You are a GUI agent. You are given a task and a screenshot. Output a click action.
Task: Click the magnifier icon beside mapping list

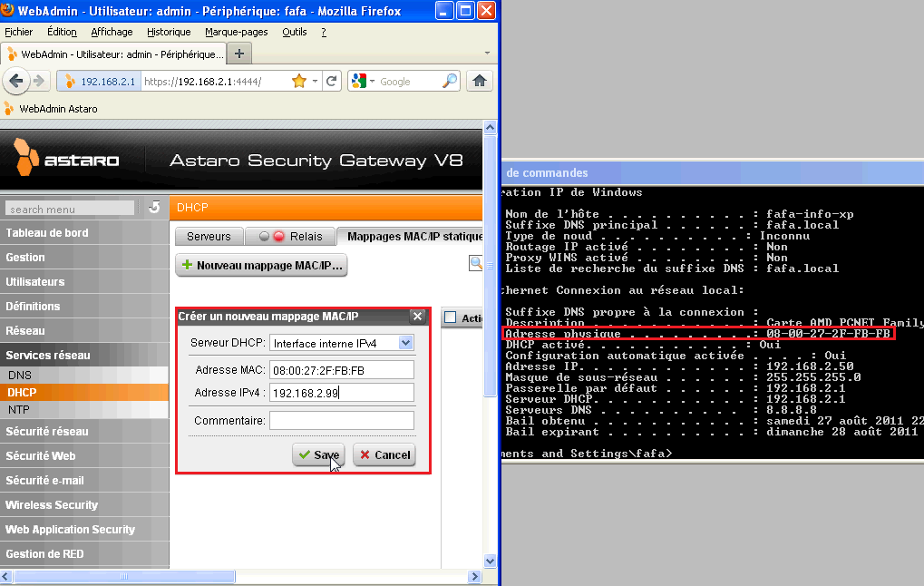[475, 263]
